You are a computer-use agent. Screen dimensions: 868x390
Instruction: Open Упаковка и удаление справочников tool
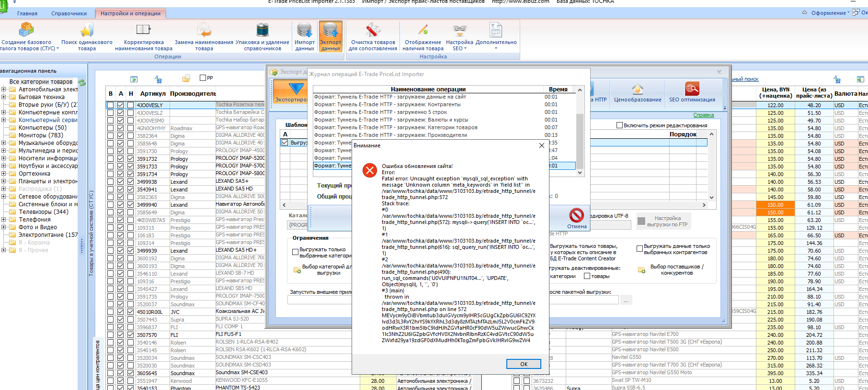(x=263, y=37)
